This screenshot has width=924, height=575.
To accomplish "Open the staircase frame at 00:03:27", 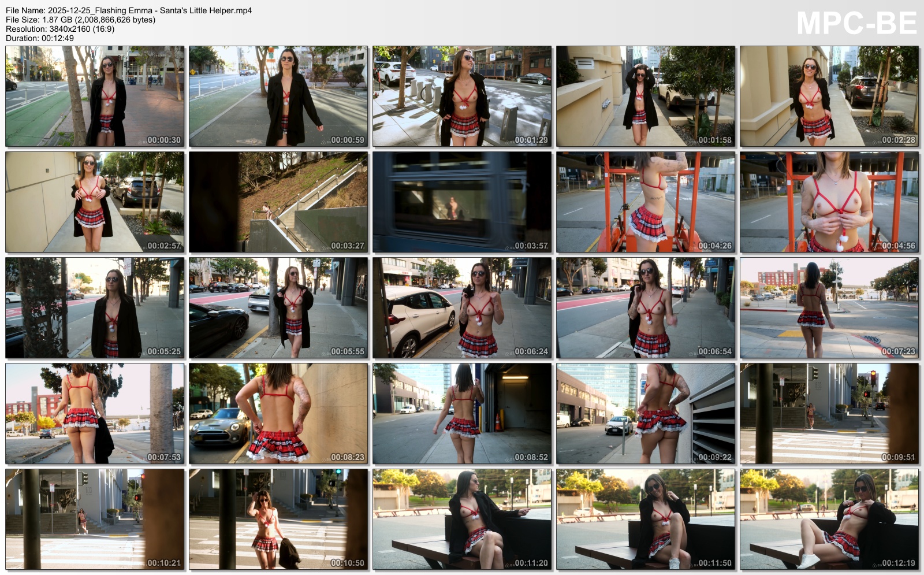I will tap(278, 202).
